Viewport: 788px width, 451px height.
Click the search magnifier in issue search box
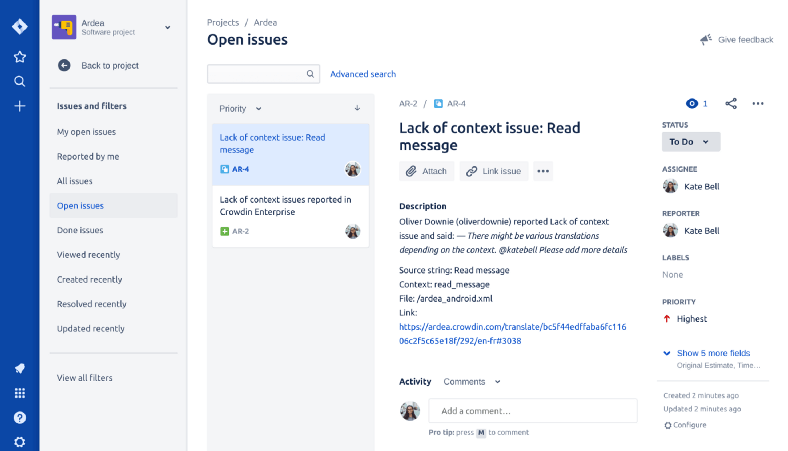pyautogui.click(x=310, y=74)
